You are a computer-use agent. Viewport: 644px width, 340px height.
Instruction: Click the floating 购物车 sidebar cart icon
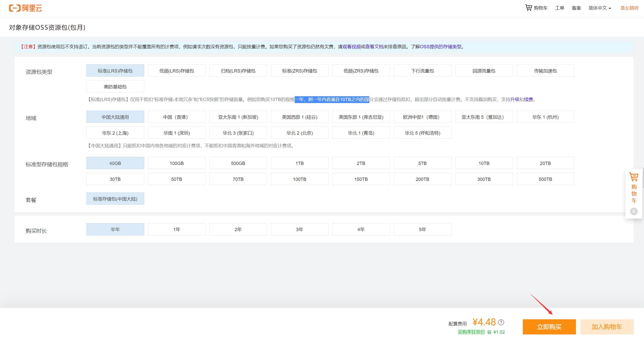click(x=634, y=193)
